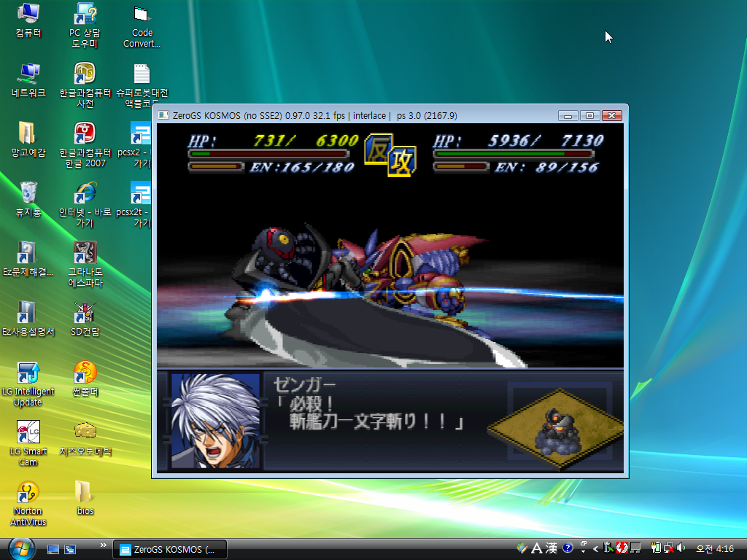Open the 네트워크 desktop icon

(x=28, y=80)
